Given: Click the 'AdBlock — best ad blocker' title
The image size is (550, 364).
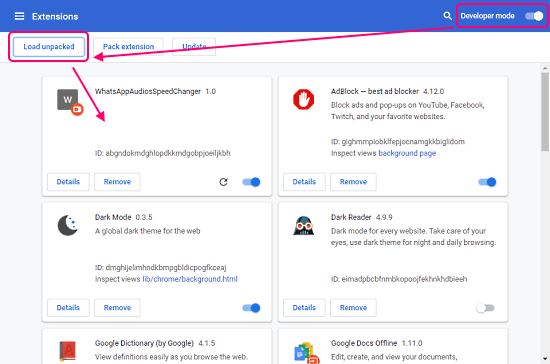Looking at the screenshot, I should click(375, 92).
